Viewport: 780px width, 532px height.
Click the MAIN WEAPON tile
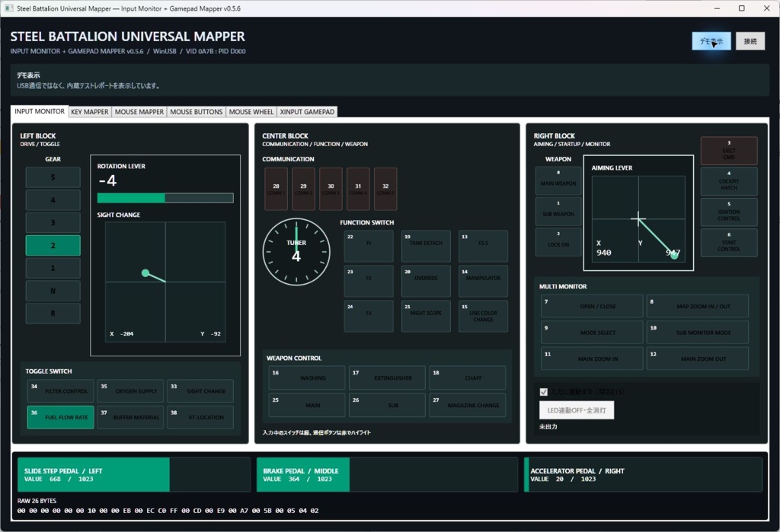pyautogui.click(x=558, y=180)
